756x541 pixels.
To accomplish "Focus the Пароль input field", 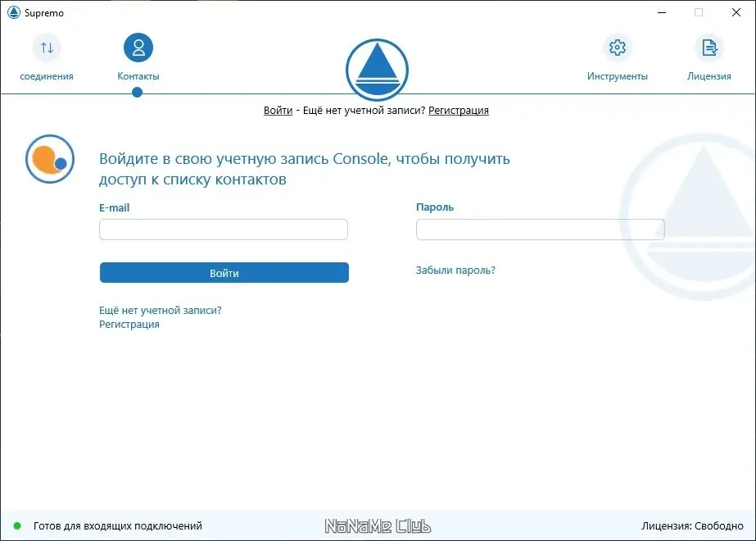I will pyautogui.click(x=540, y=230).
